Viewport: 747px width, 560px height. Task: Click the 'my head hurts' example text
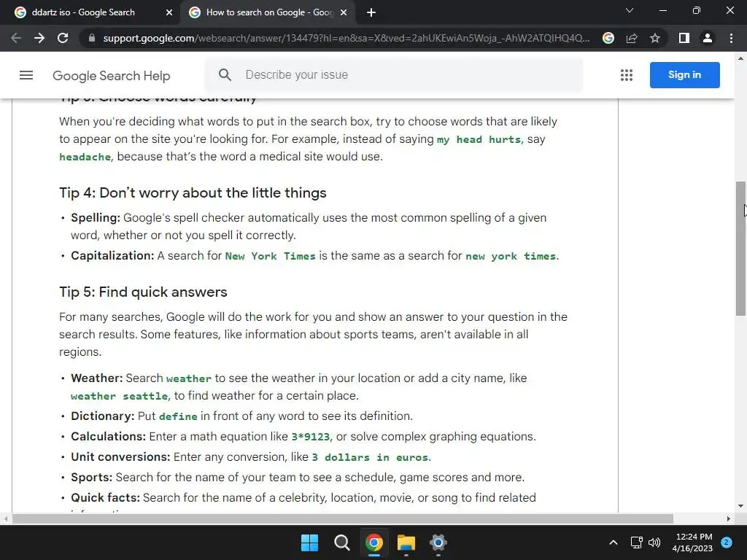[479, 139]
